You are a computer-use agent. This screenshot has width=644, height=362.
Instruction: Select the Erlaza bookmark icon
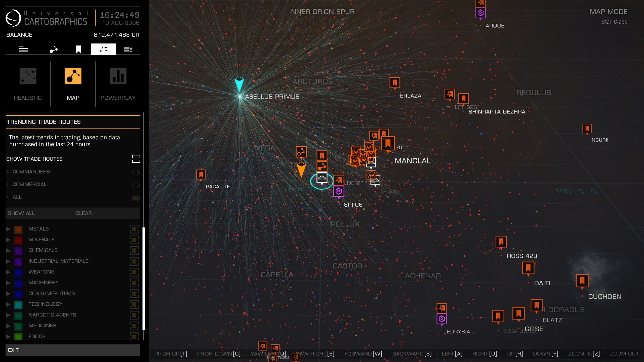tap(395, 83)
